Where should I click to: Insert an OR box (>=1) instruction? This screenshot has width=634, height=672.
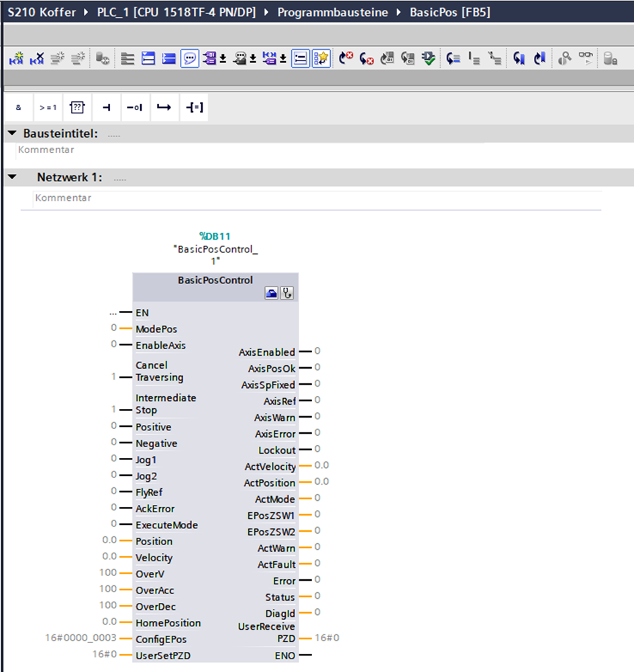click(x=48, y=107)
